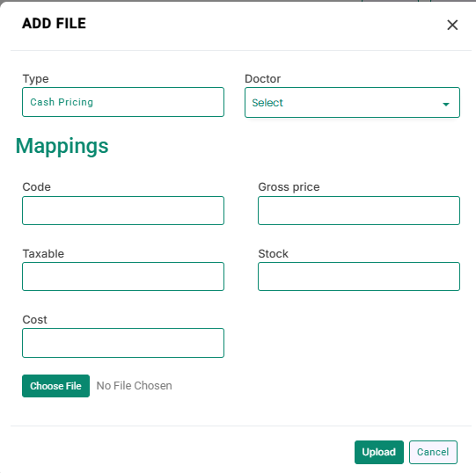The image size is (476, 473).
Task: Click the ADD FILE dialog title
Action: point(54,24)
